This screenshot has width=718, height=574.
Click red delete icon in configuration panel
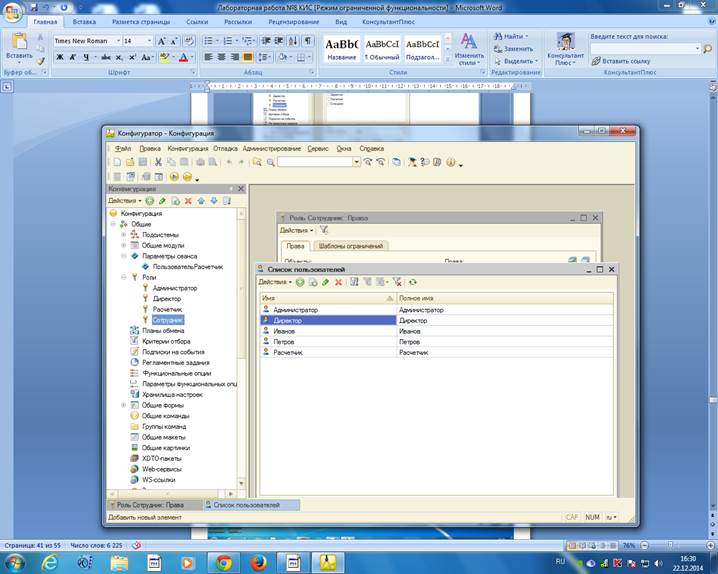(x=188, y=200)
